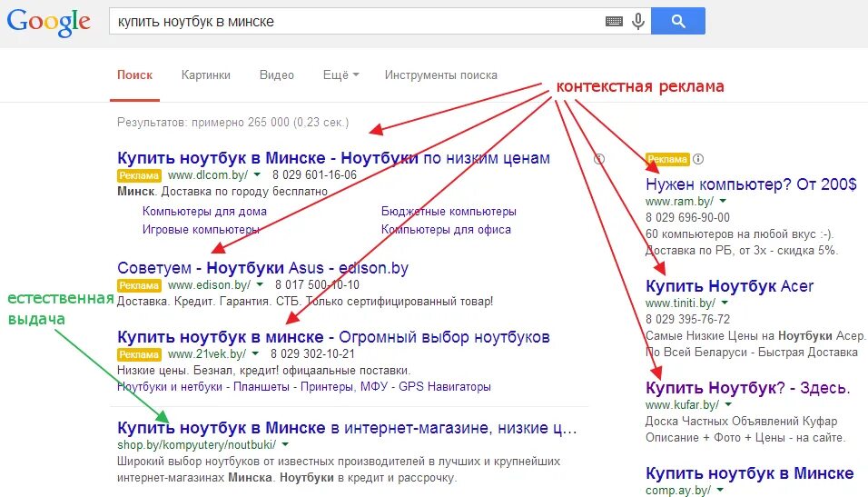Click info icon beside right-column Реклама label
Screen dimensions: 868x497
(698, 159)
